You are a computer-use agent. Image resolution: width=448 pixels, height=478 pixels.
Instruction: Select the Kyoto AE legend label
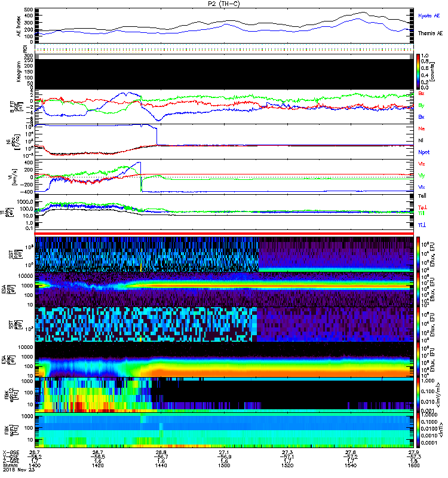coord(429,16)
